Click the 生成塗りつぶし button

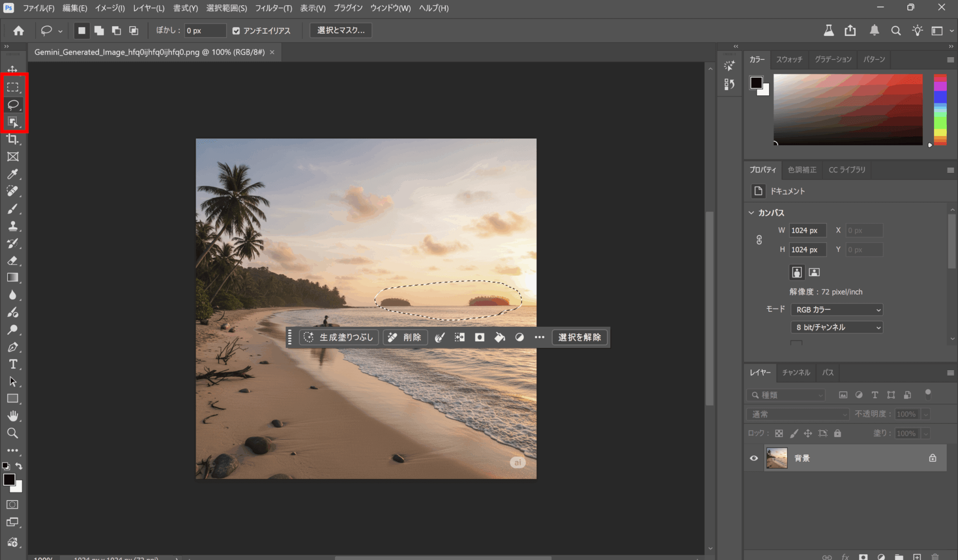click(x=339, y=337)
